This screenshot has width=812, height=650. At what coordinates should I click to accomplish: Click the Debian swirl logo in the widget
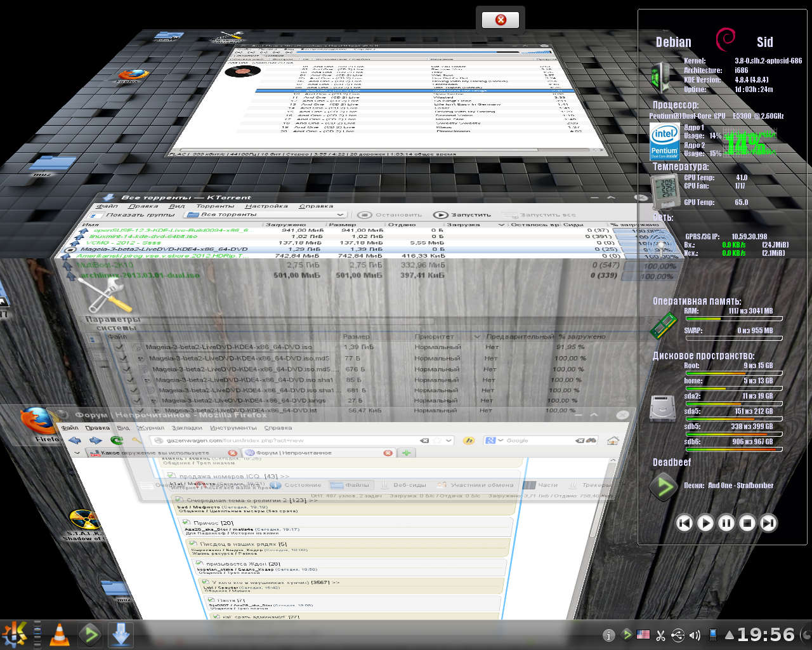pos(725,39)
